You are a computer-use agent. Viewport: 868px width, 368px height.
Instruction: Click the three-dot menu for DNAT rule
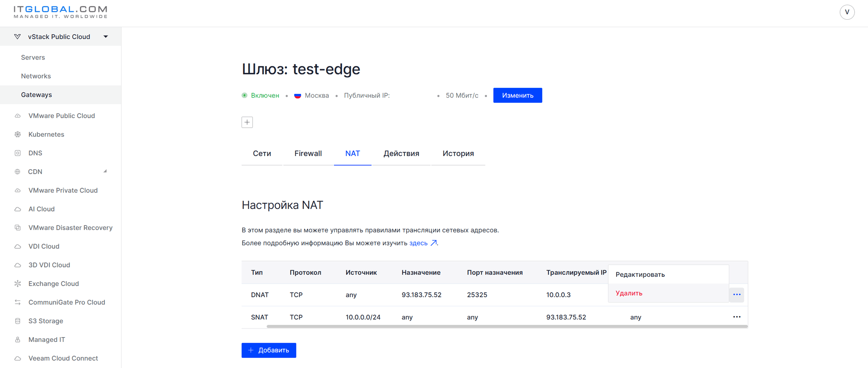737,295
